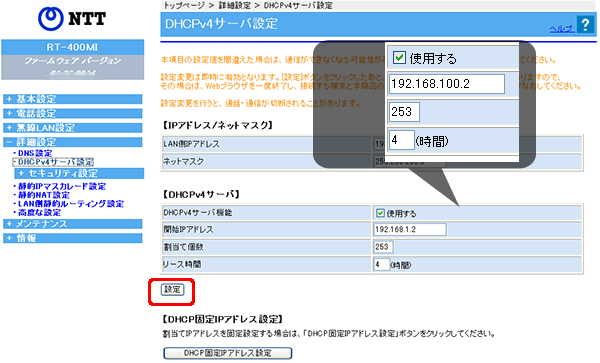Viewport: 600px width, 363px height.
Task: Click the 開始IPアドレス field showing 192.168.1.2
Action: (x=410, y=230)
